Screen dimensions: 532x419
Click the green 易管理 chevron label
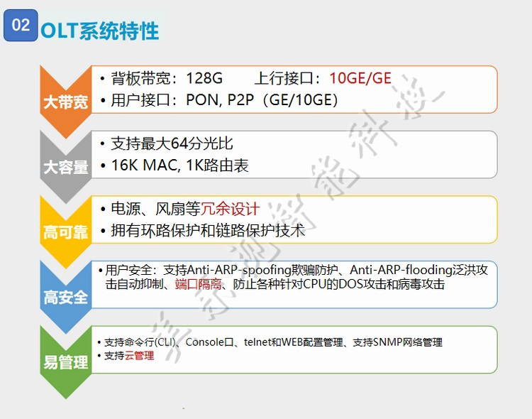[65, 363]
